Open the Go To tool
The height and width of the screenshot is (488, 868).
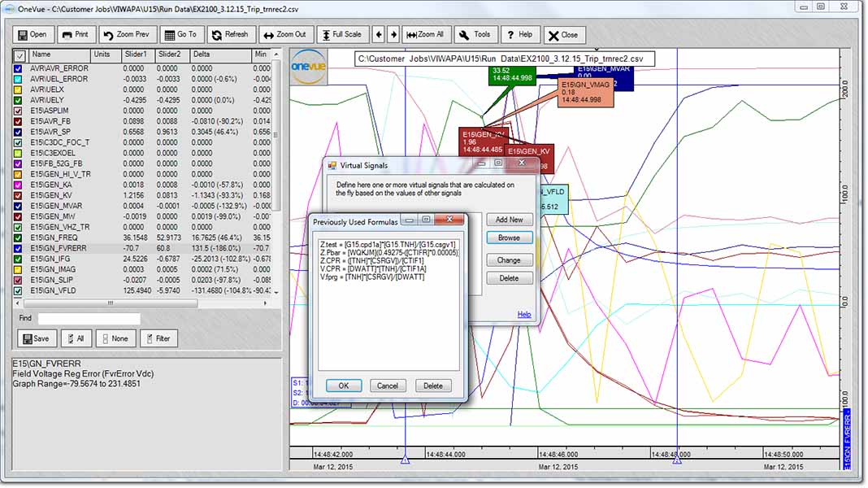coord(180,35)
